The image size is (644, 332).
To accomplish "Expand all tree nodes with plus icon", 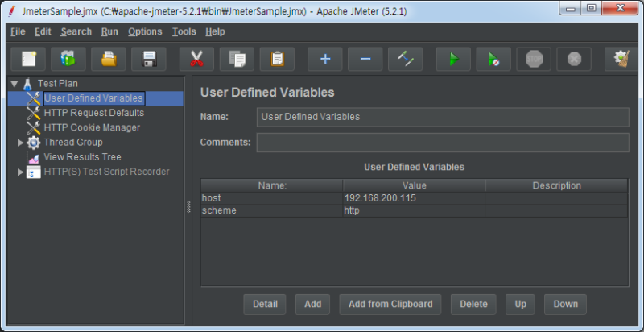I will 325,59.
